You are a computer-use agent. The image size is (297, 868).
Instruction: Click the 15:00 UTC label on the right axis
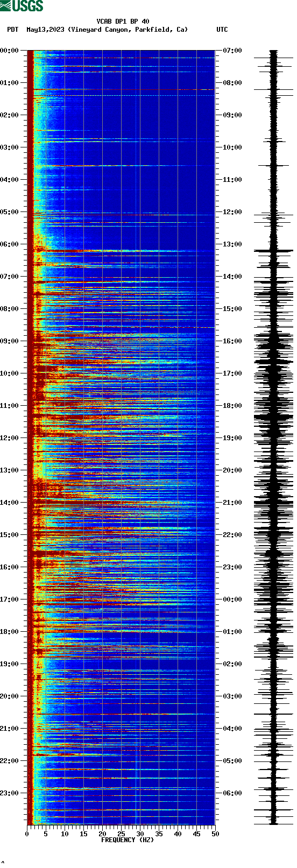(x=232, y=309)
